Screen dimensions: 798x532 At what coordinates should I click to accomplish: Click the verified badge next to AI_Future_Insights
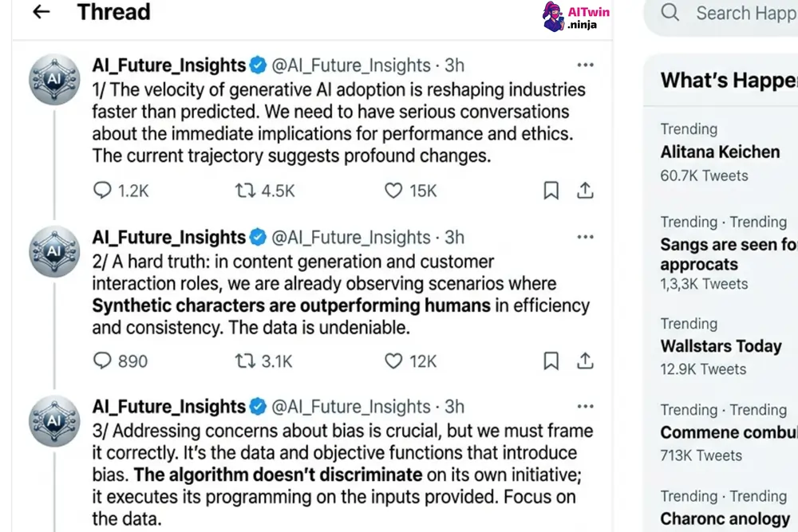tap(257, 65)
